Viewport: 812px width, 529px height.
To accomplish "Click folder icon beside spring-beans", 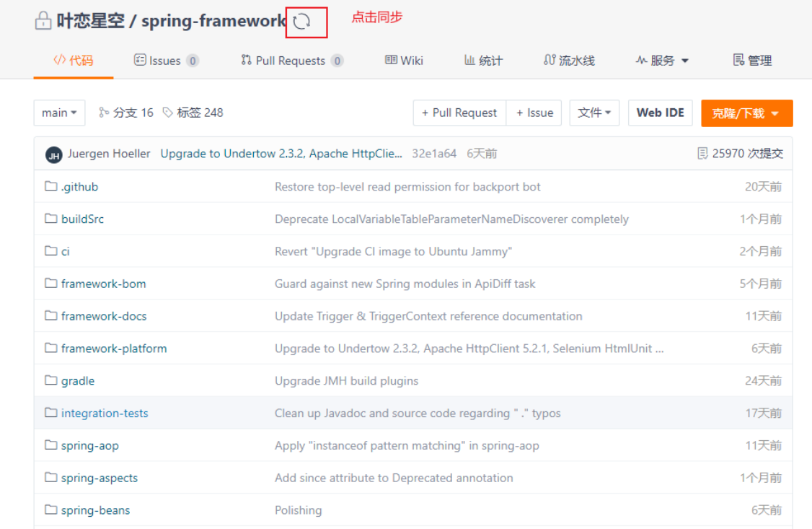I will coord(50,510).
